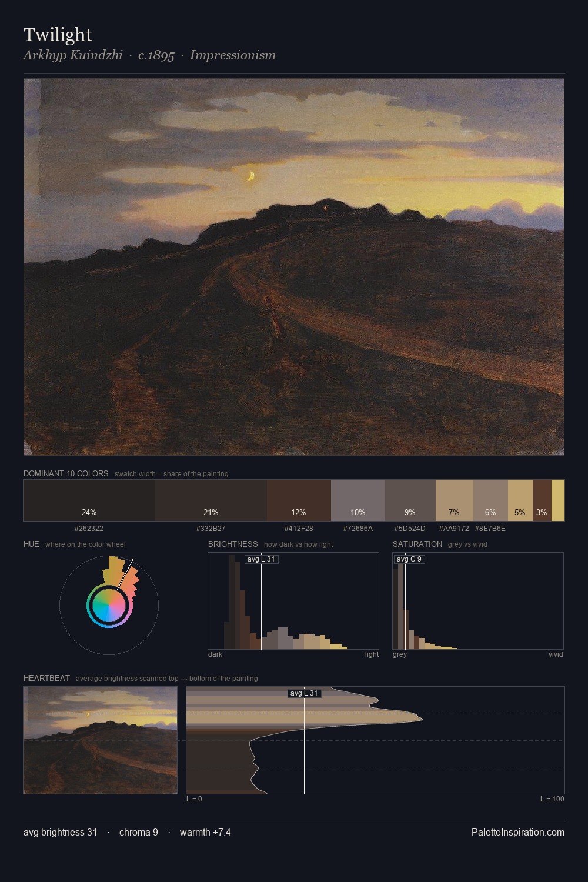588x882 pixels.
Task: Click the avg L 31 tag in Heartbeat chart
Action: (x=305, y=693)
